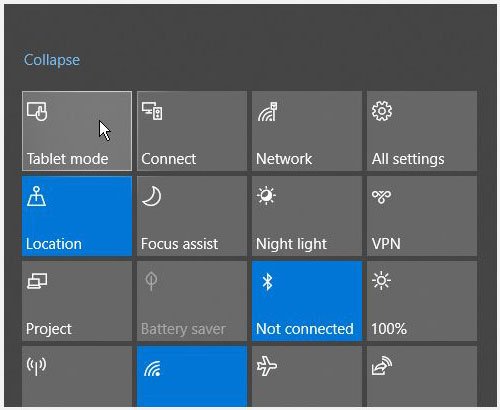The image size is (500, 410).
Task: Turn on Tablet mode tile
Action: [x=77, y=131]
